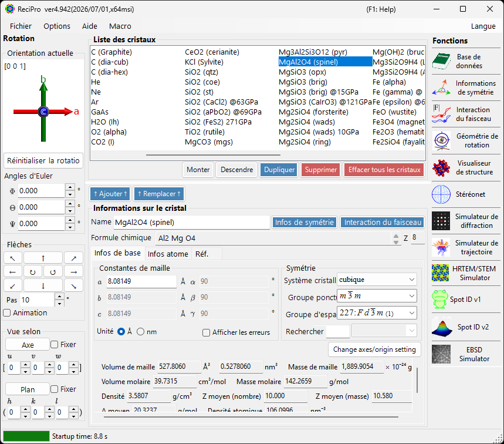Expand the Groupe d'espace 227 dropdown
This screenshot has height=444, width=504.
377,313
